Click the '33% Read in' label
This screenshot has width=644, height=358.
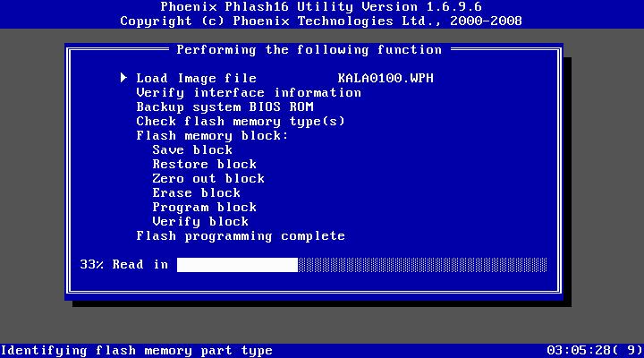tap(124, 264)
